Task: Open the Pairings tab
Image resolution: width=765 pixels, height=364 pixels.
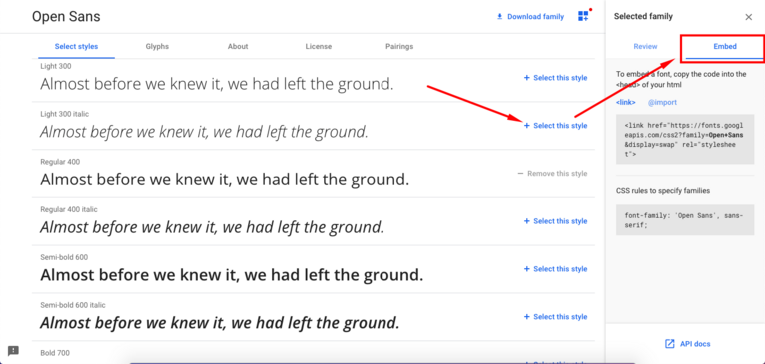Action: [x=399, y=47]
